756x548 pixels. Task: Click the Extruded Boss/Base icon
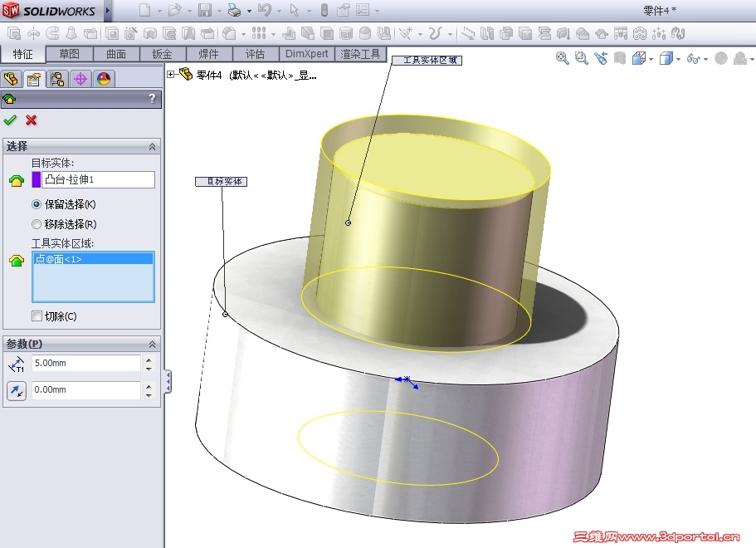(x=14, y=33)
